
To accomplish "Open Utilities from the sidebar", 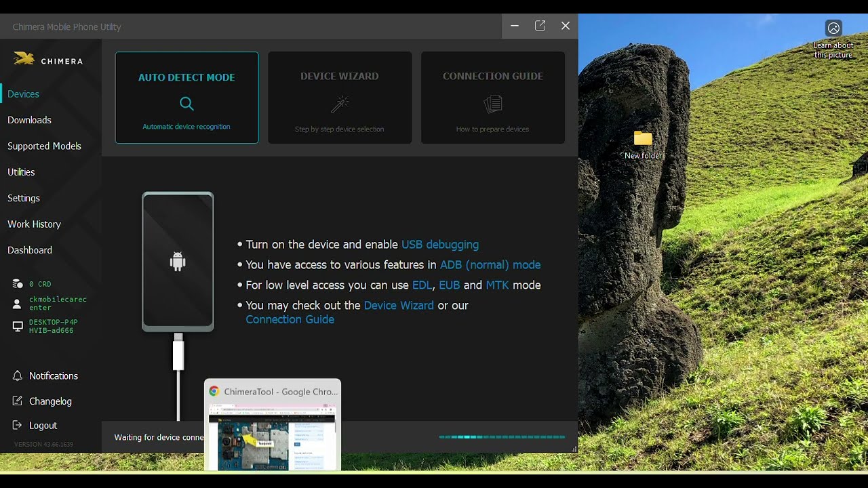I will tap(21, 172).
